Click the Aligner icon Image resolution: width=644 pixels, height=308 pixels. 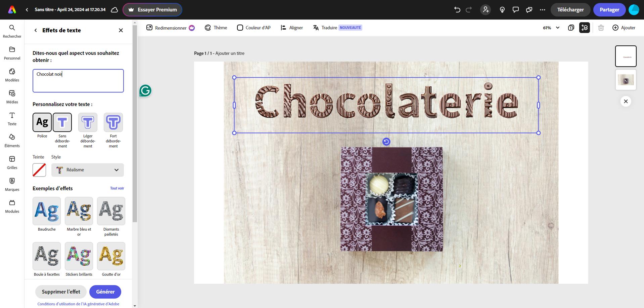[283, 28]
